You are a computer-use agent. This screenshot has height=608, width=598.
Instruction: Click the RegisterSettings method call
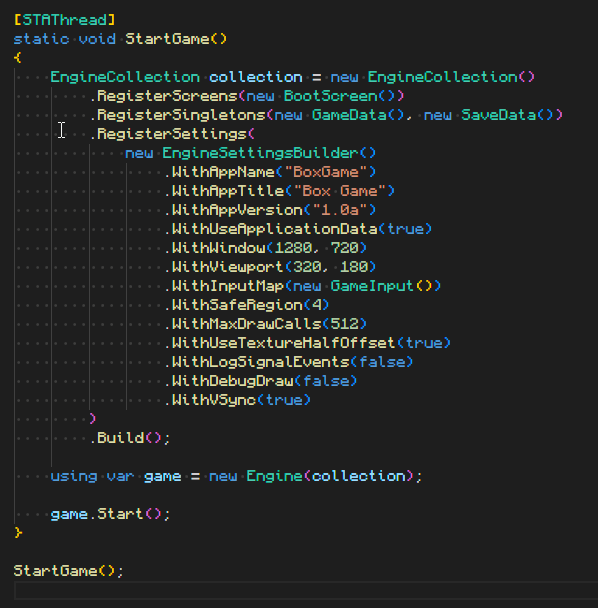pyautogui.click(x=172, y=134)
